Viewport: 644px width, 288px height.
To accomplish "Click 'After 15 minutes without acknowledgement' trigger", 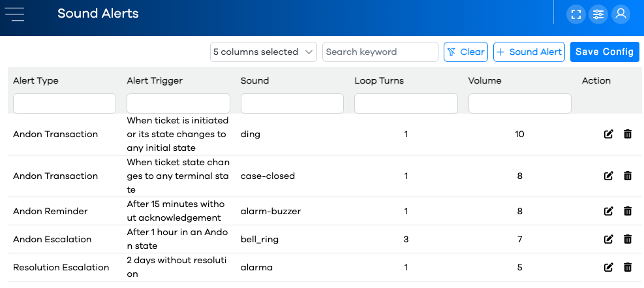I will click(176, 211).
